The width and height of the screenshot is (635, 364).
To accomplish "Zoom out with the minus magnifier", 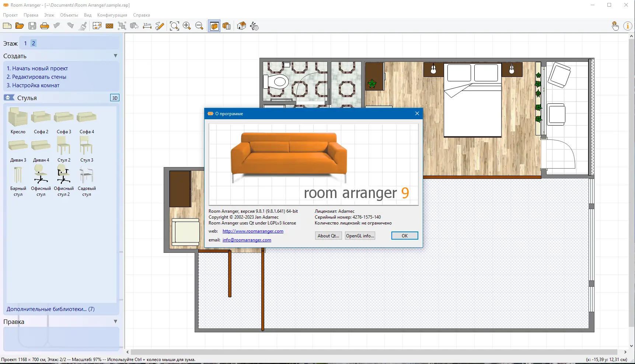I will click(x=199, y=26).
